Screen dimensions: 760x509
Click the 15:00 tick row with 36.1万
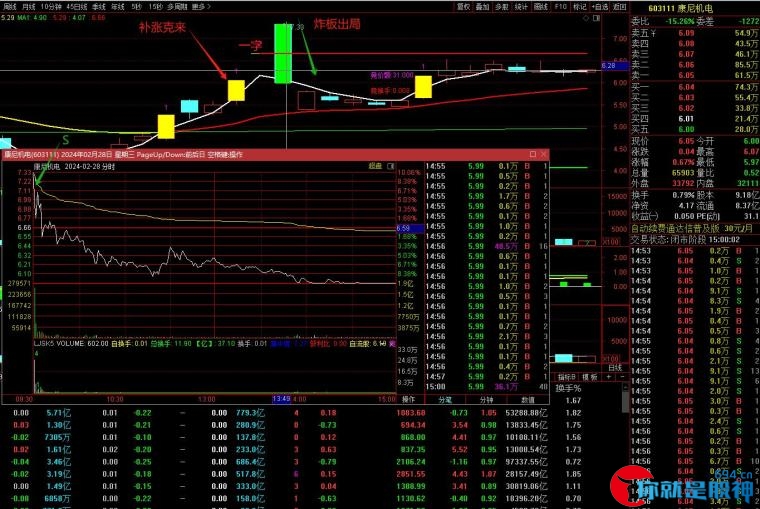click(x=487, y=386)
